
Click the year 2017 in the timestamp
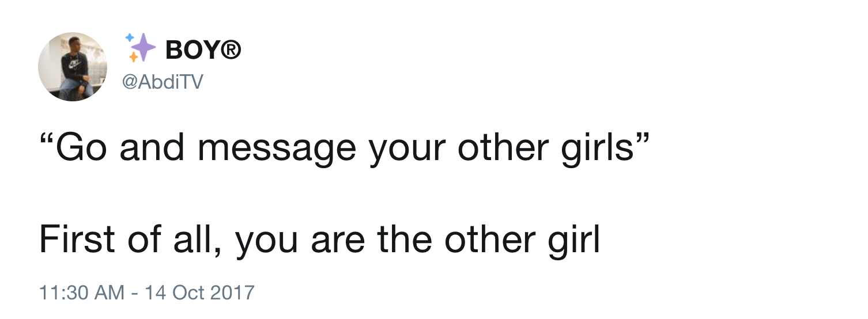coord(231,292)
